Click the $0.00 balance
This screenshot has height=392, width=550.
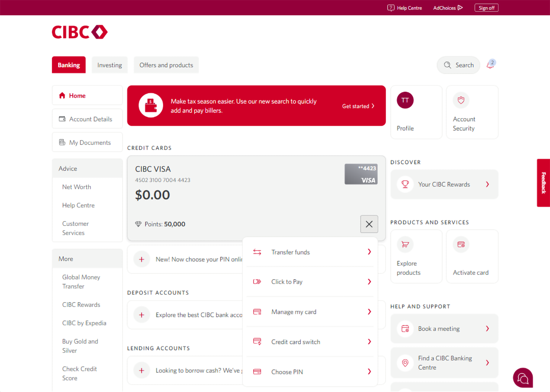click(152, 195)
